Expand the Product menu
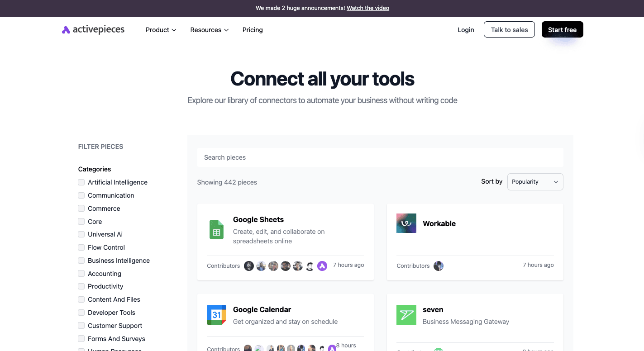This screenshot has height=351, width=644. click(x=161, y=30)
